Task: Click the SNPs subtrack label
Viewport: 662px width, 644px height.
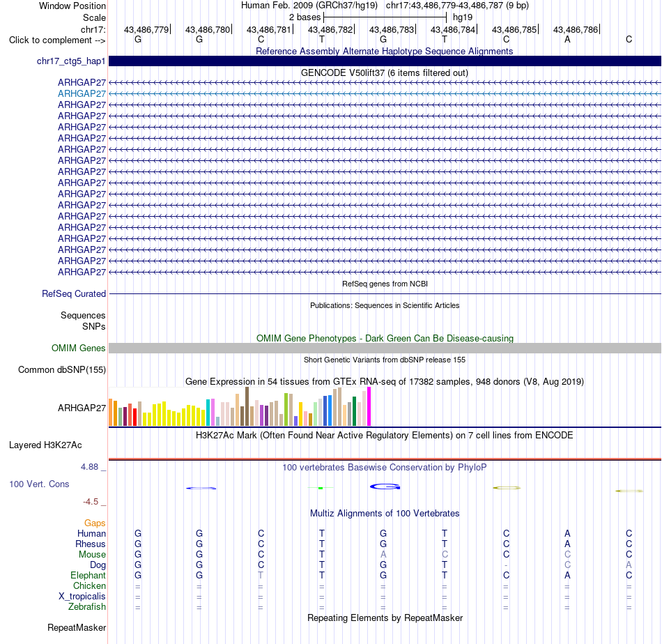Action: pyautogui.click(x=94, y=326)
